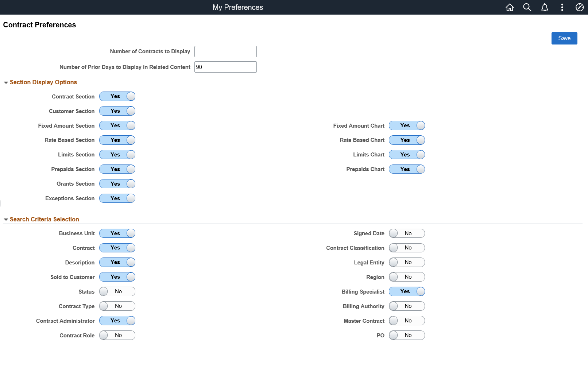
Task: Turn off the Rate Based Chart toggle
Action: pos(407,140)
